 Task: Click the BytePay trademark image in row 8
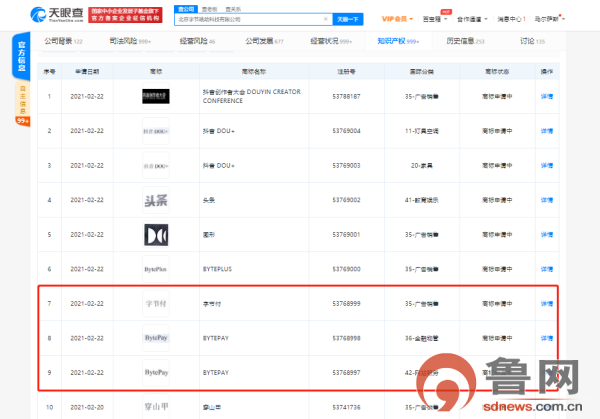click(x=156, y=338)
